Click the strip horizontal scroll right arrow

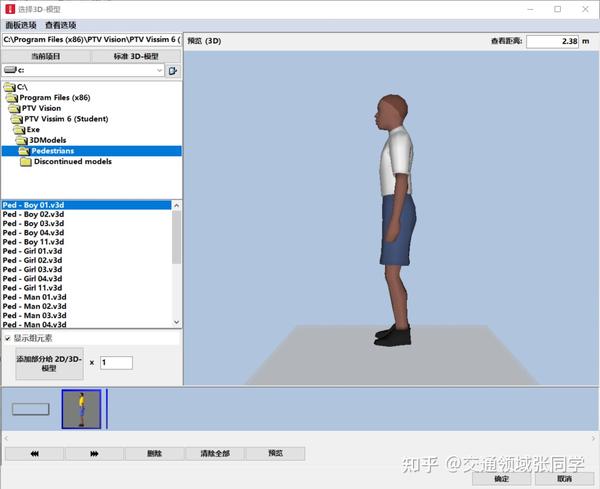click(593, 438)
